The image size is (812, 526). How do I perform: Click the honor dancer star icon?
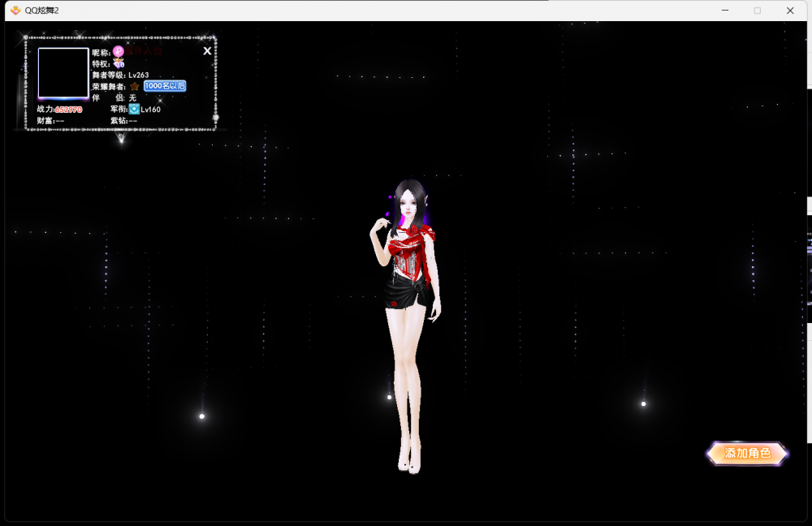[134, 86]
